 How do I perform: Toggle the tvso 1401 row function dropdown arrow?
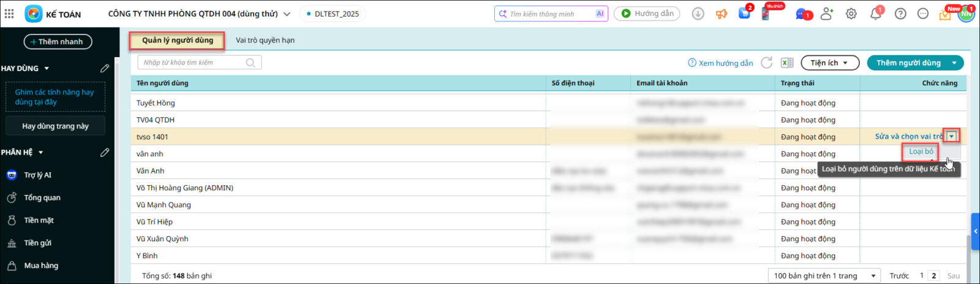[952, 136]
